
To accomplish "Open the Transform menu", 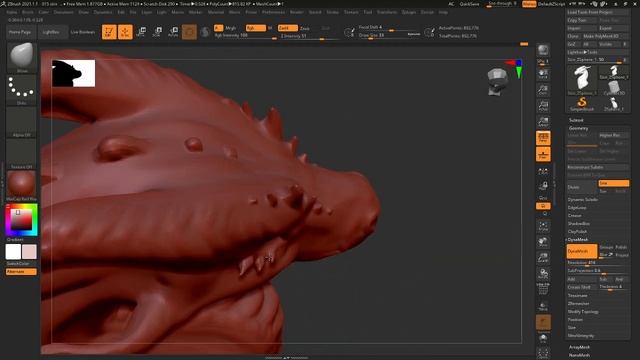I will click(x=387, y=12).
